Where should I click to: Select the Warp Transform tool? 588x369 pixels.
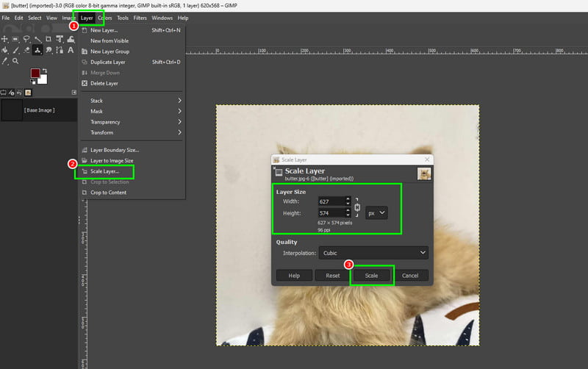pos(71,39)
